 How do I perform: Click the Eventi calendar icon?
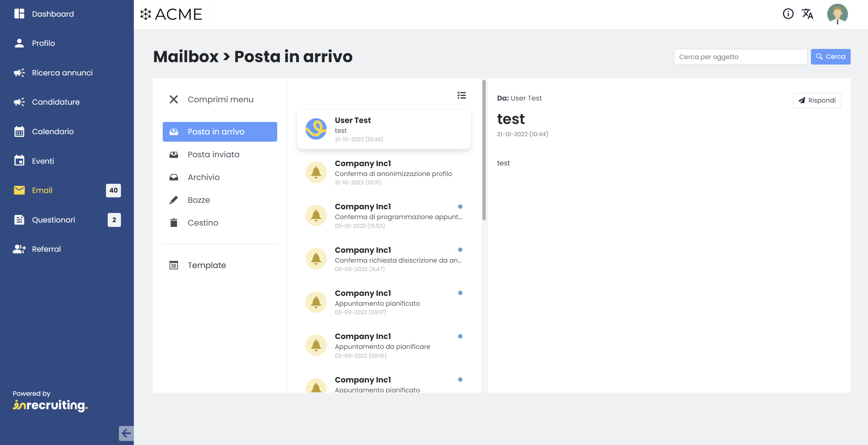[19, 161]
